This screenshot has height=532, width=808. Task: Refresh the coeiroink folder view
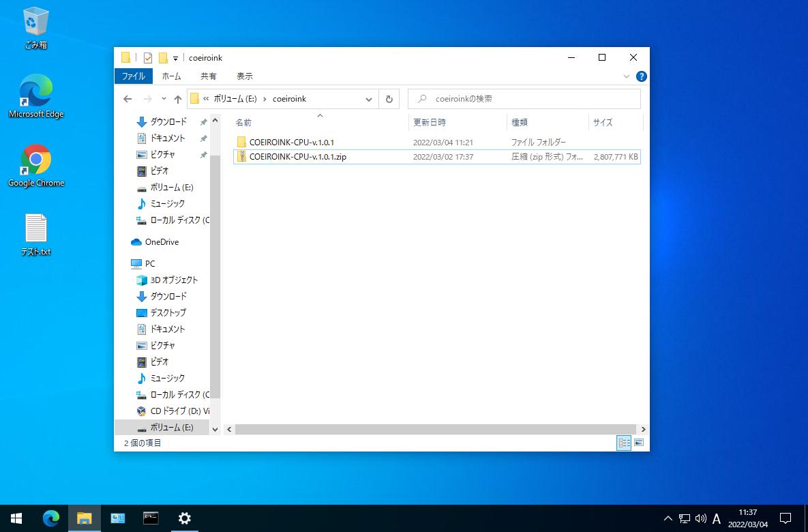(389, 99)
